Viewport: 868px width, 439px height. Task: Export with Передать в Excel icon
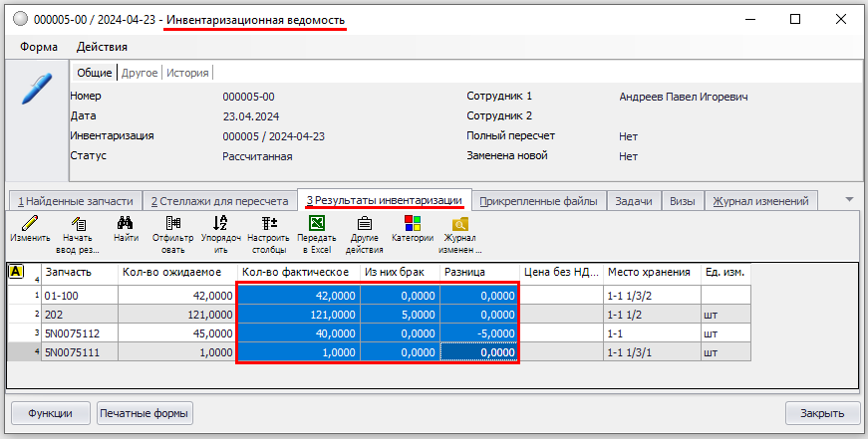click(317, 224)
